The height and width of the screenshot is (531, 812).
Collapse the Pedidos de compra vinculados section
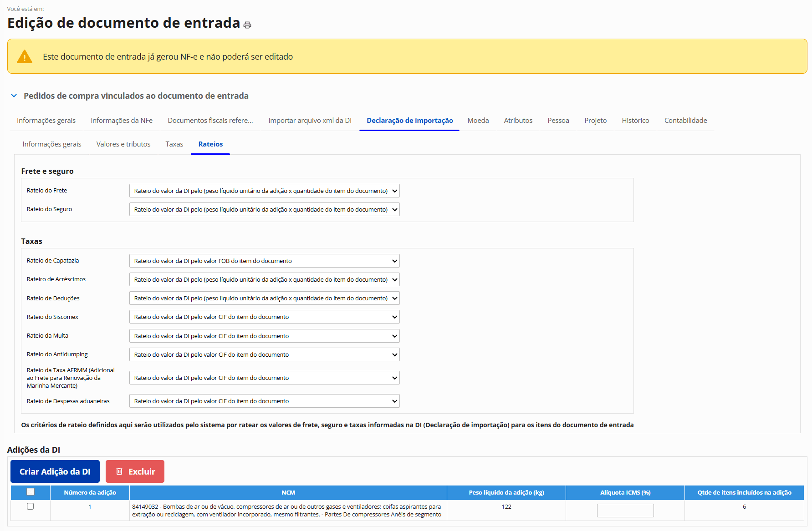coord(14,96)
